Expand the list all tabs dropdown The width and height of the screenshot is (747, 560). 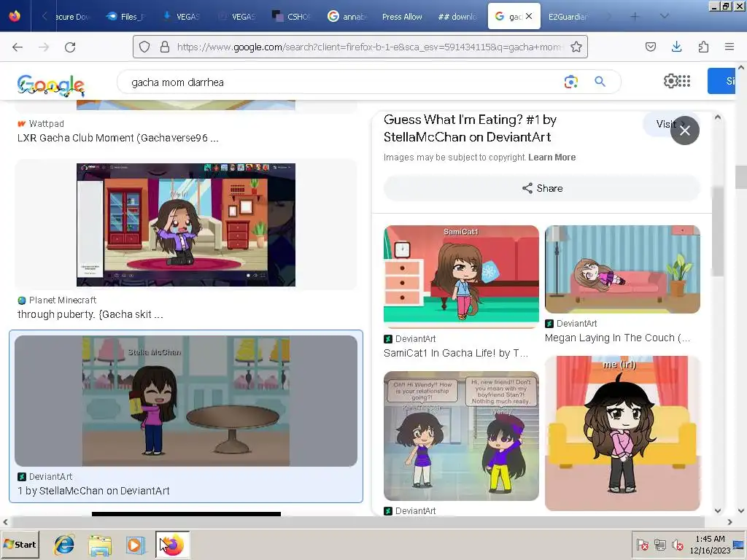click(664, 16)
